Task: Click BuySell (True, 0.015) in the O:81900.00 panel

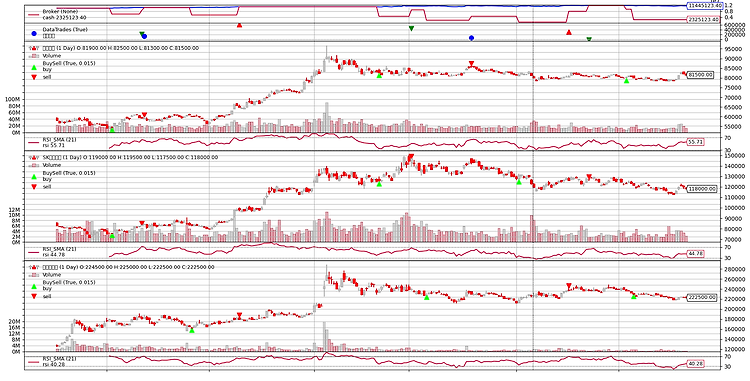Action: [x=69, y=63]
